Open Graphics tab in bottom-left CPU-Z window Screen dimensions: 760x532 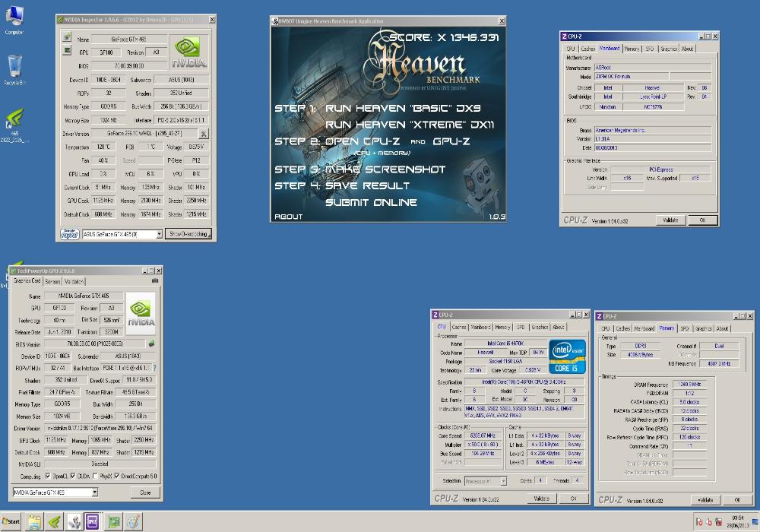click(540, 327)
